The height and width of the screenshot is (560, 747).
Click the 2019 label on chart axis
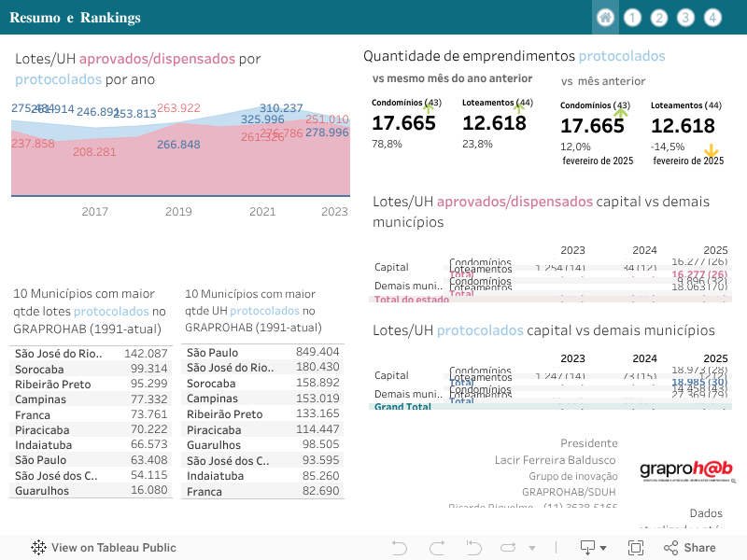click(178, 212)
